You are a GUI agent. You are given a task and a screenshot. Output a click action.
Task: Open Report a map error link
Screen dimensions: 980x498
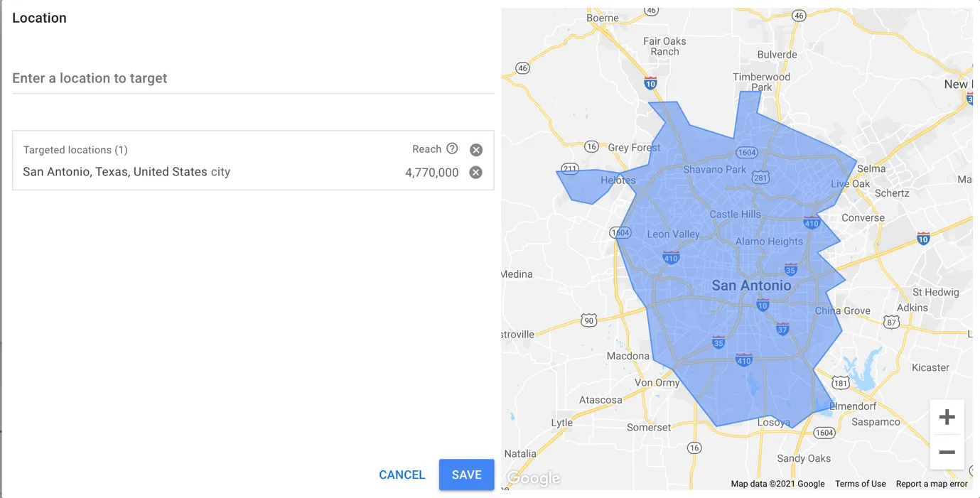point(932,484)
